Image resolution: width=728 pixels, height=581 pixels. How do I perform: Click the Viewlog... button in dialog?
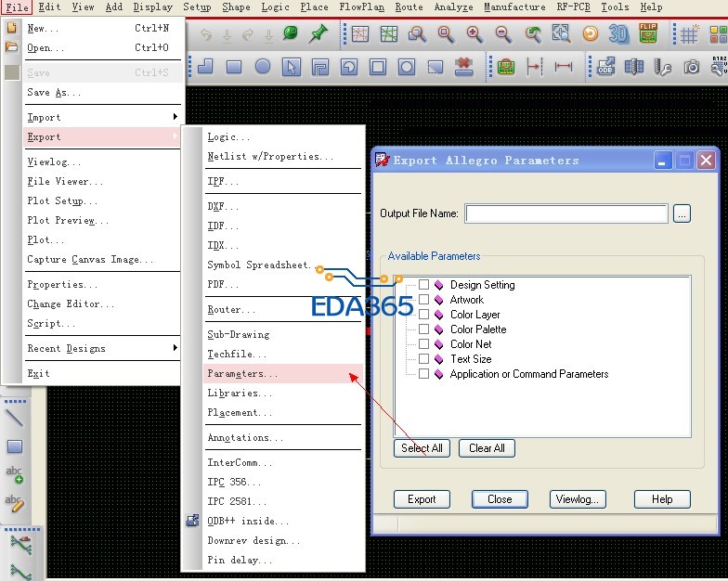coord(578,499)
